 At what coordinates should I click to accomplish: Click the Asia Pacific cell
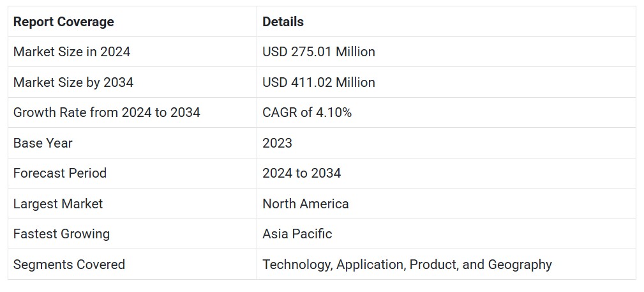coord(297,234)
